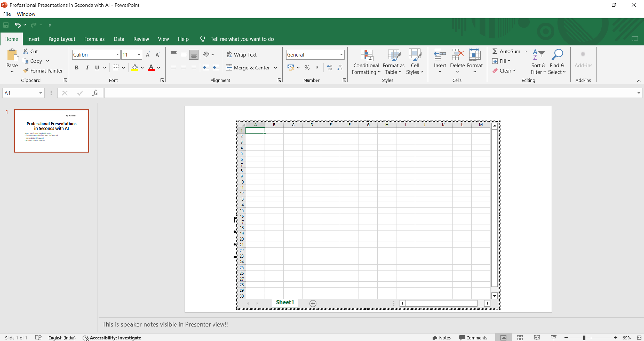This screenshot has width=644, height=341.
Task: Click the Accounting Number Format icon
Action: pos(290,68)
